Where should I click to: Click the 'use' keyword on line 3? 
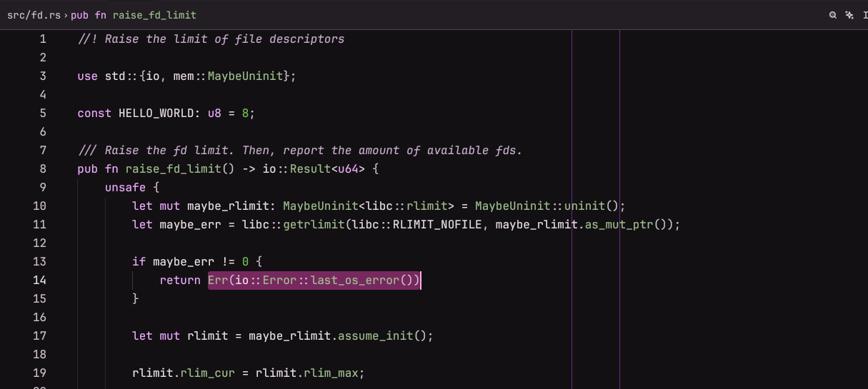click(x=87, y=76)
